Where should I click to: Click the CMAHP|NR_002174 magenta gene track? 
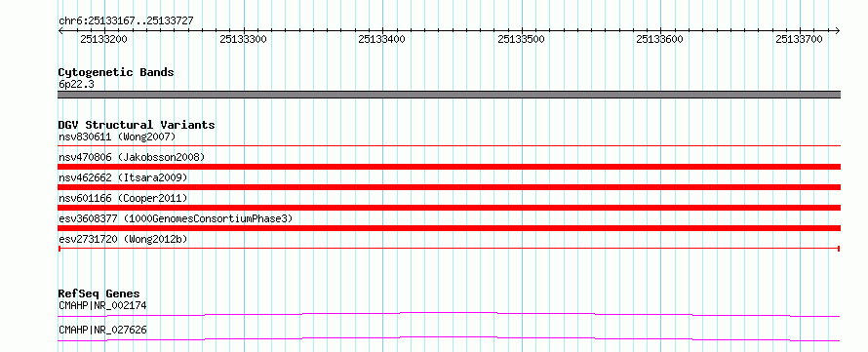pos(450,314)
